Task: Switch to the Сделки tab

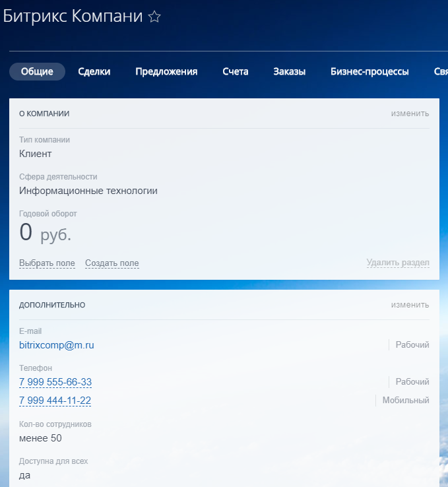Action: pos(94,71)
